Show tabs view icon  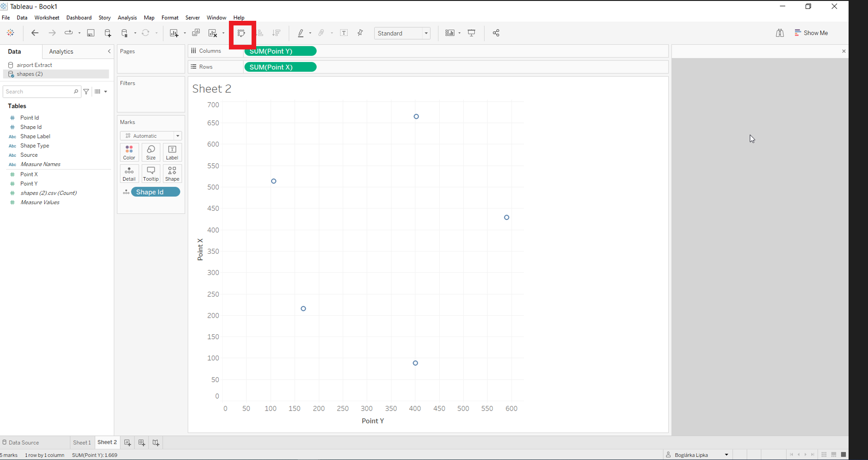click(x=843, y=455)
